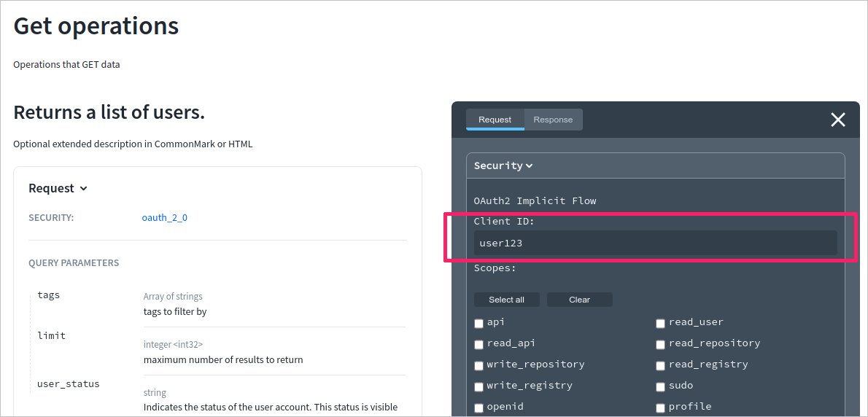Click the Client ID input field
868x417 pixels.
(x=655, y=243)
